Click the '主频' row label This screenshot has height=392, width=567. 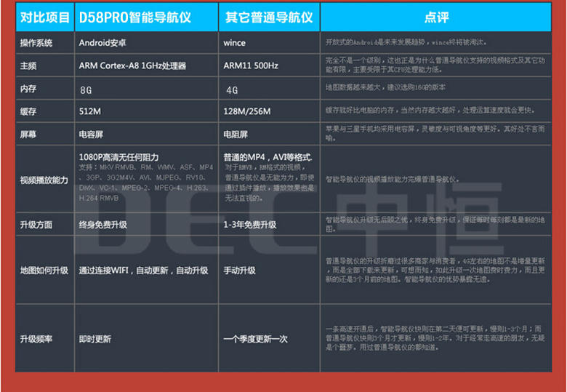(28, 65)
